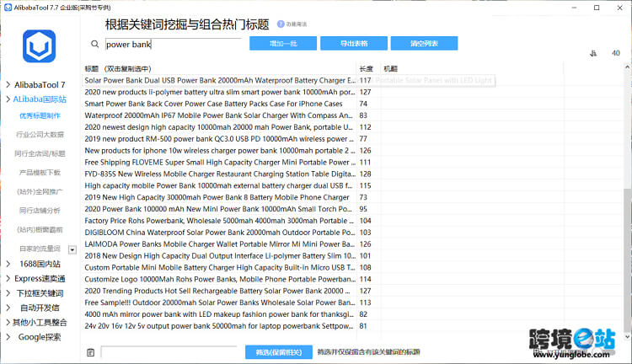Click the search magnifier icon
Screen dimensions: 632x364
94,44
